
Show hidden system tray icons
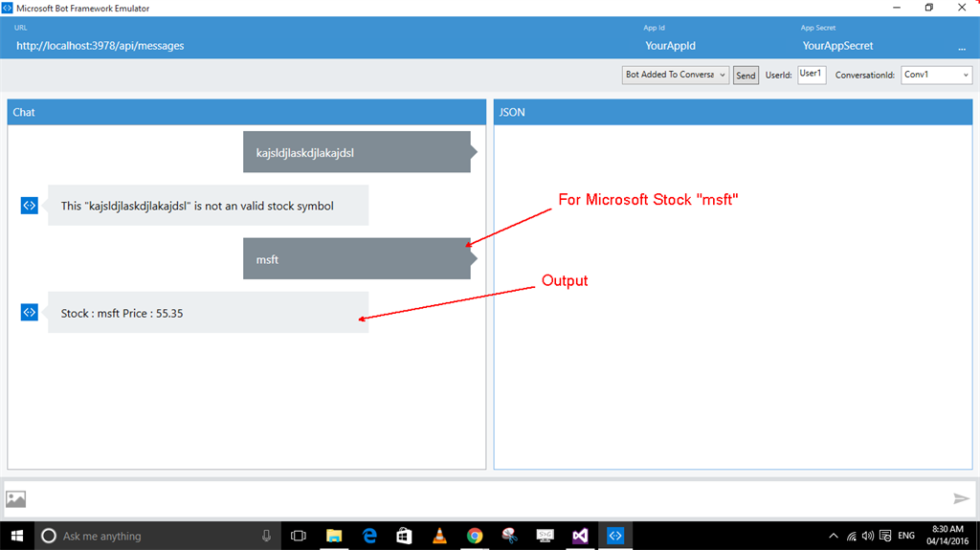click(834, 536)
